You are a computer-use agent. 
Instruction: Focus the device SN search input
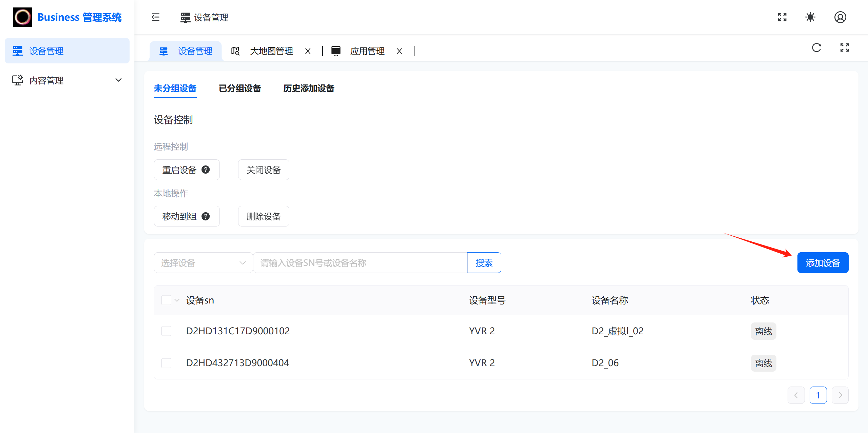click(x=360, y=263)
